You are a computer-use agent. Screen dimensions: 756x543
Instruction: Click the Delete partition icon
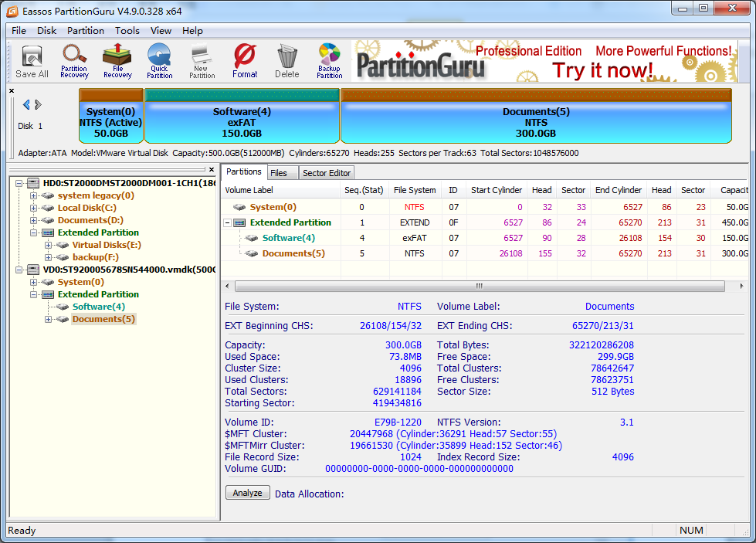tap(286, 61)
